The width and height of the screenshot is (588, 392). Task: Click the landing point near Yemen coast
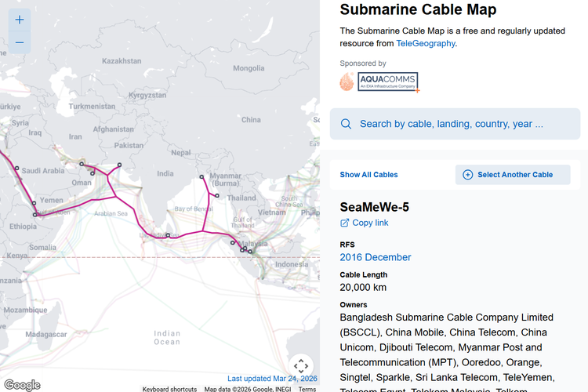34,203
